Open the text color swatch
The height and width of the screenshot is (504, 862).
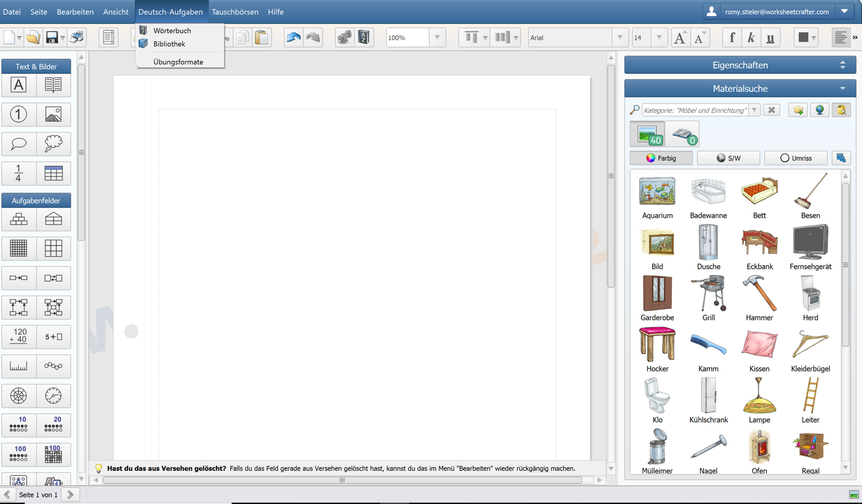click(803, 37)
